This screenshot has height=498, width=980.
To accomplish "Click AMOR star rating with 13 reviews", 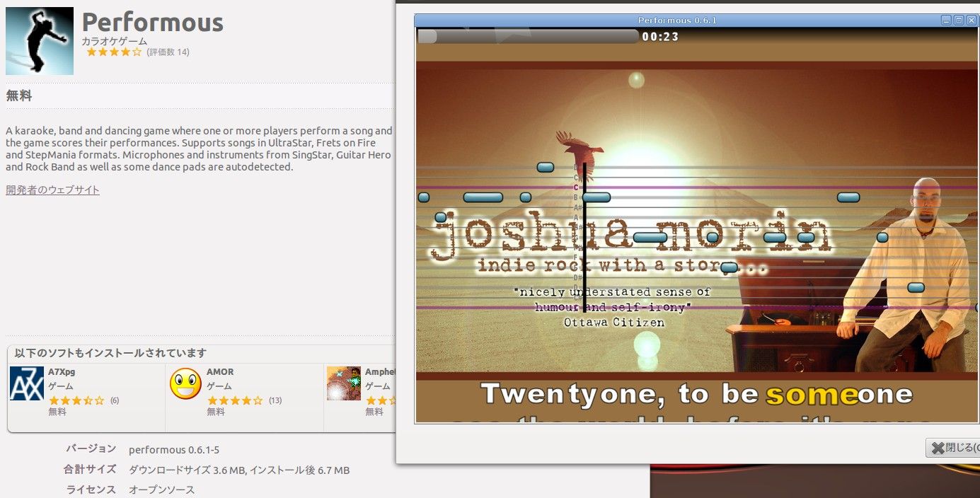I will (x=235, y=400).
